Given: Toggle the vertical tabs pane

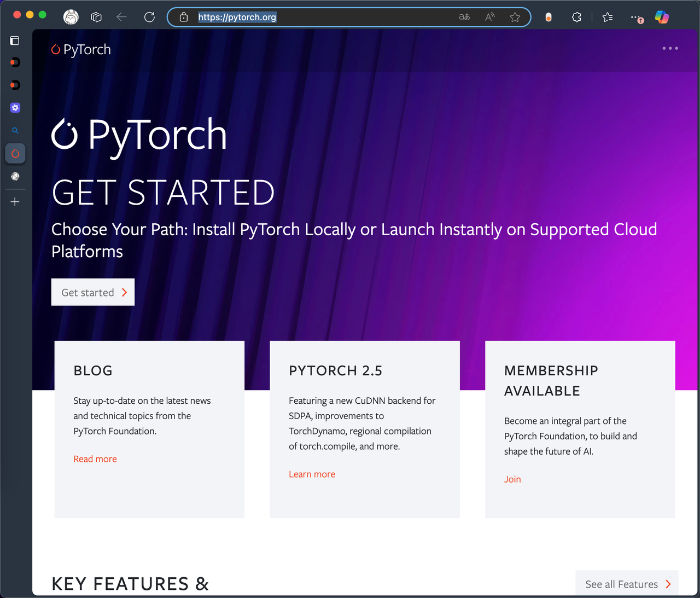Looking at the screenshot, I should tap(15, 41).
